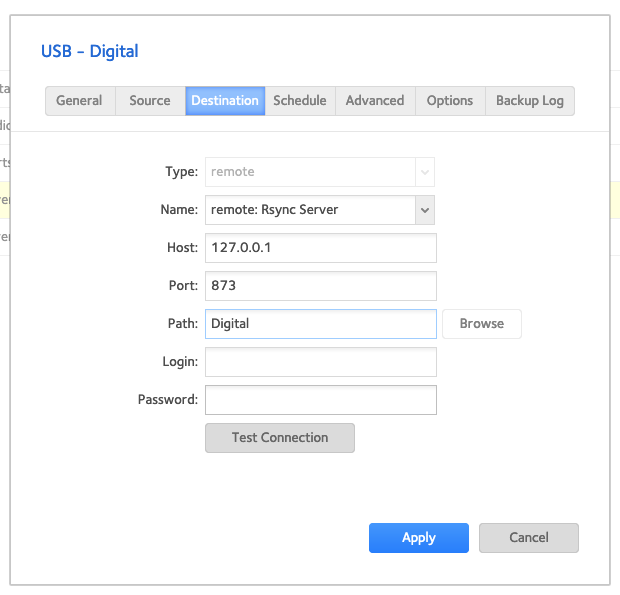Click the empty Login field
620x595 pixels.
coord(320,362)
